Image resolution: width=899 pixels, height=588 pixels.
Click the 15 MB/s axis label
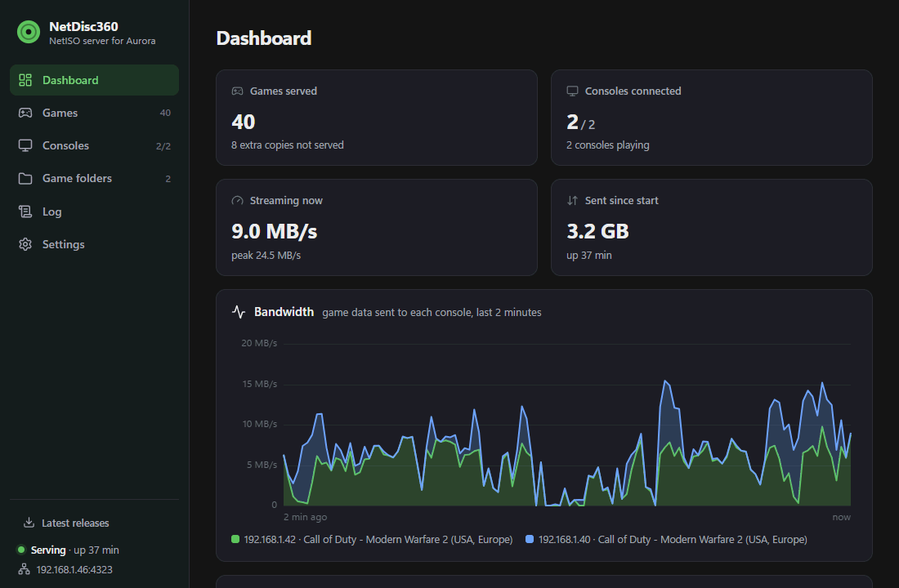(x=259, y=383)
